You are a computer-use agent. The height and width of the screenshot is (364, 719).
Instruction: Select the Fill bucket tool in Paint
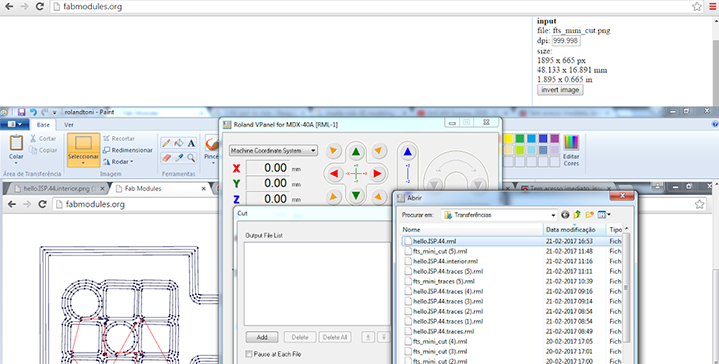(x=179, y=143)
